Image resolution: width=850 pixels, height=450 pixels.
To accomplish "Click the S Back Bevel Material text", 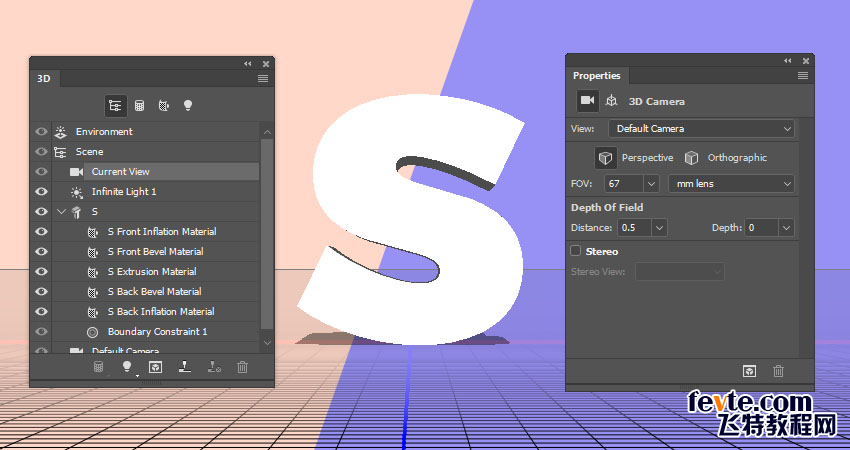I will click(x=154, y=292).
